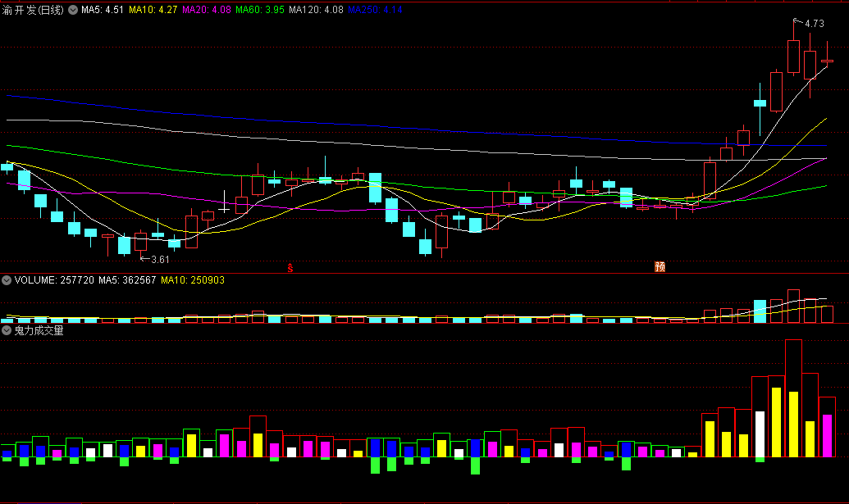849x504 pixels.
Task: Select the tallest red bar in 鬼力成交量 panel
Action: click(x=793, y=398)
